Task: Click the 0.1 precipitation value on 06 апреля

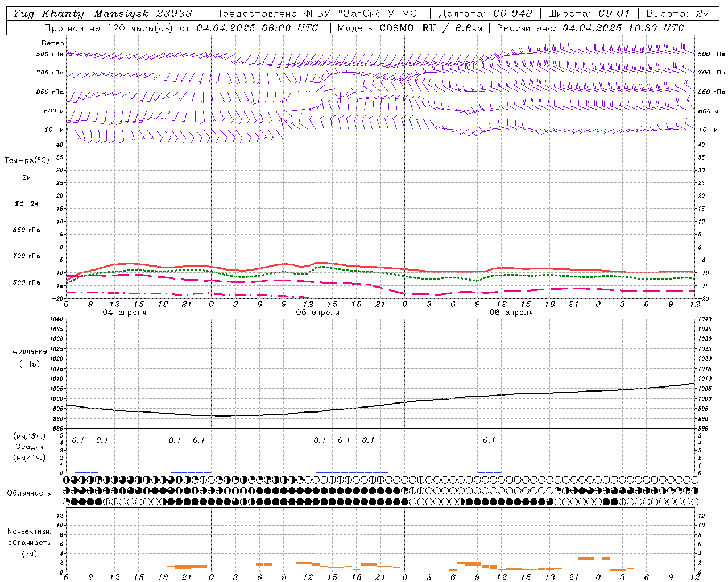Action: [x=489, y=440]
